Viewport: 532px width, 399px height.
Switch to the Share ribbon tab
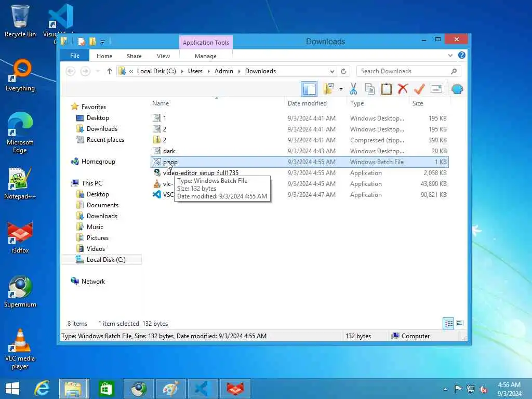[x=134, y=56]
